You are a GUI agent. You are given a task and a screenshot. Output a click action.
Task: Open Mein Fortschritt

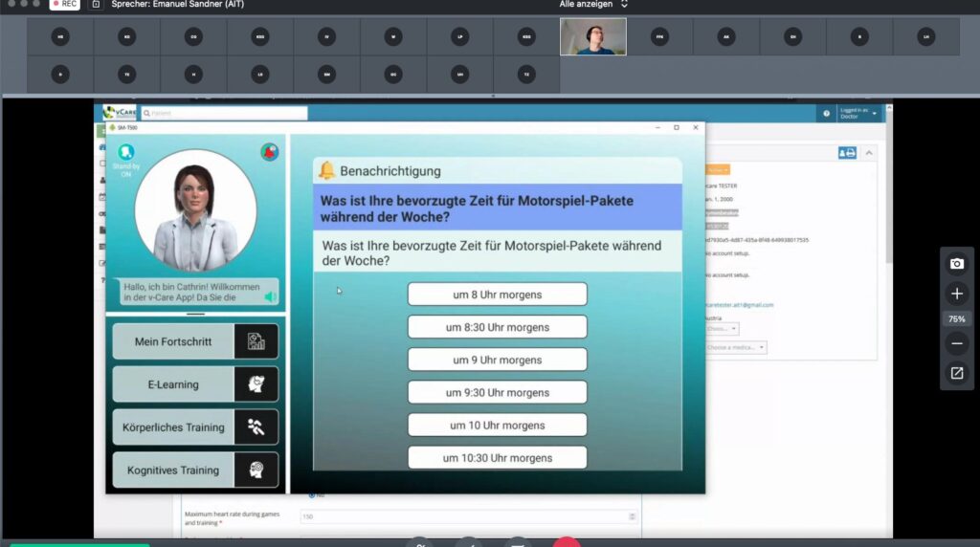tap(195, 341)
